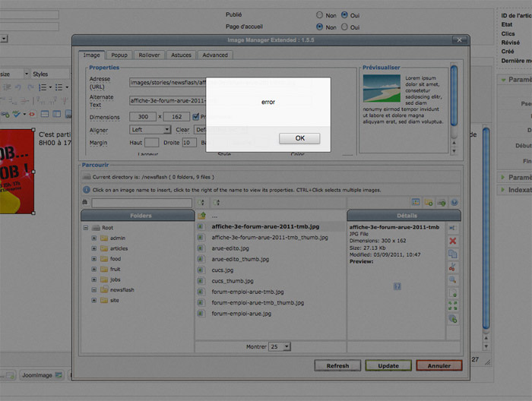The image size is (532, 401).
Task: Select Page d'accueil 'Oui' radio button
Action: pos(344,27)
